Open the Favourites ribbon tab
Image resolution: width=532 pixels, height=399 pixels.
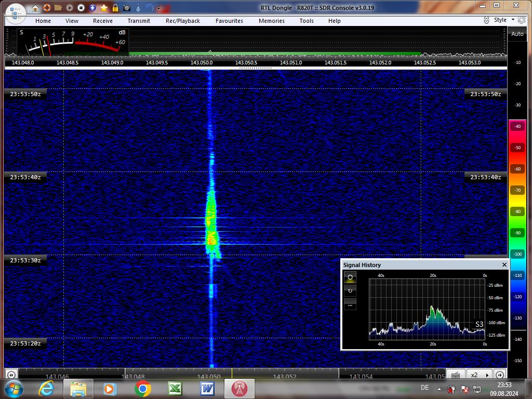tap(229, 21)
